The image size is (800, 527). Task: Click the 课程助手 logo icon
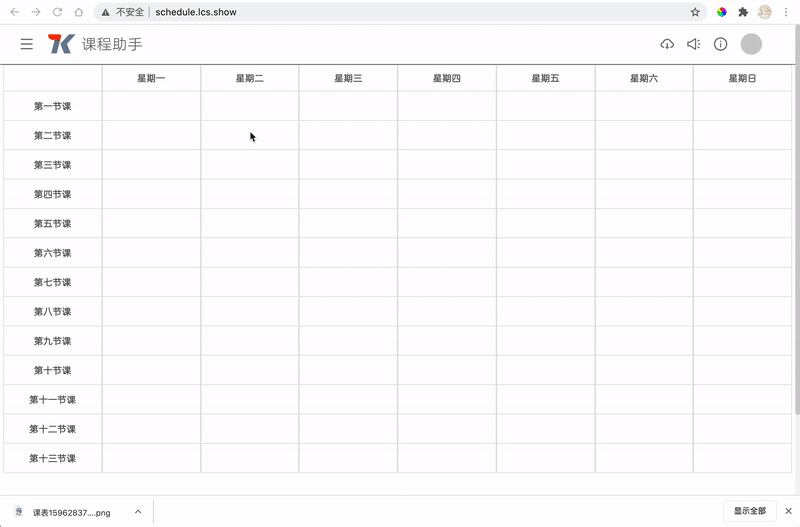point(61,44)
